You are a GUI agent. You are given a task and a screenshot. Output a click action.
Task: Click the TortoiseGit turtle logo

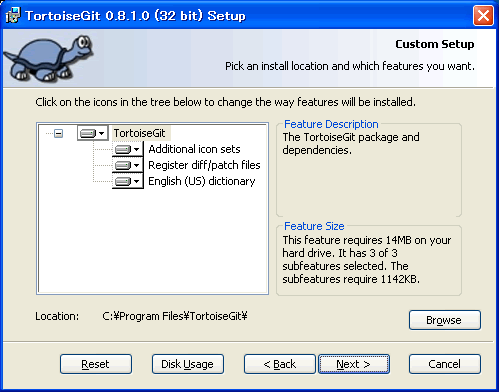pos(49,59)
